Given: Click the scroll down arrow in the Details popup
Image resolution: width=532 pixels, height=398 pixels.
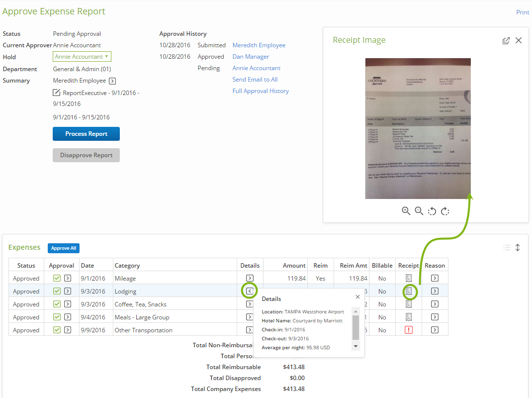Looking at the screenshot, I should 355,346.
